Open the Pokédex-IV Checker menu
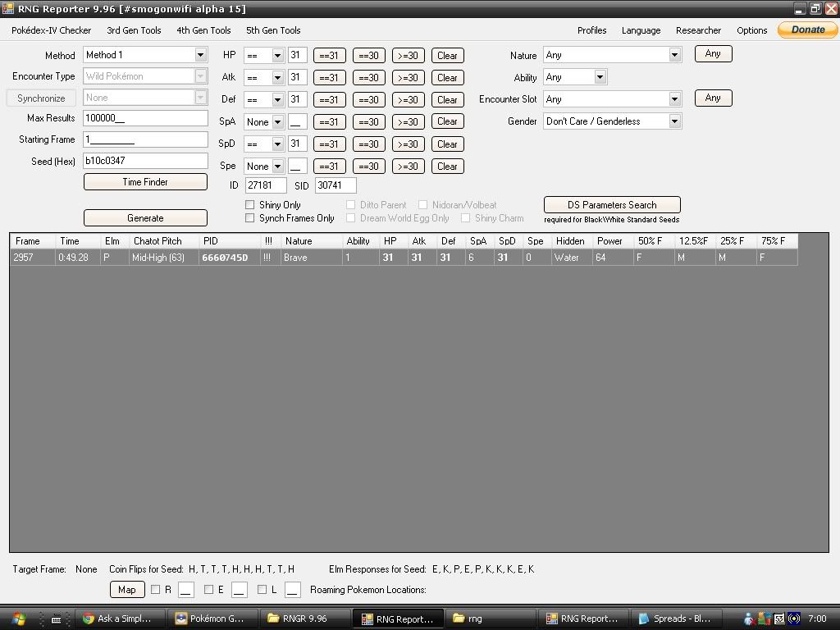This screenshot has height=630, width=840. point(51,30)
